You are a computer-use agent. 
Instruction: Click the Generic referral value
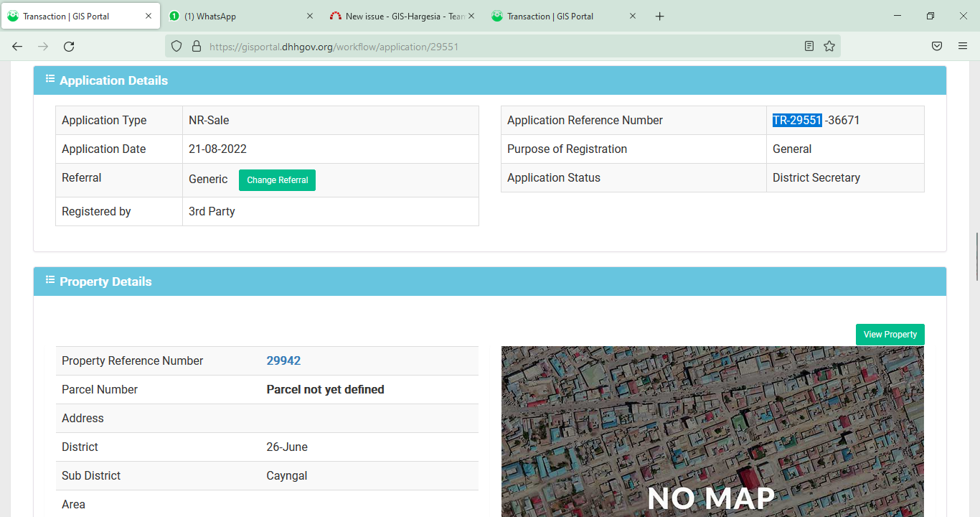(x=208, y=180)
